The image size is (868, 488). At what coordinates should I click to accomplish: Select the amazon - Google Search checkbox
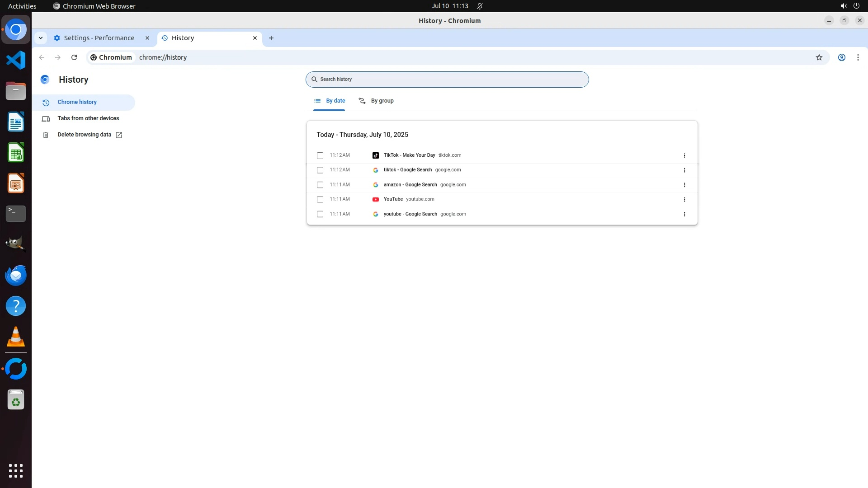click(x=320, y=185)
